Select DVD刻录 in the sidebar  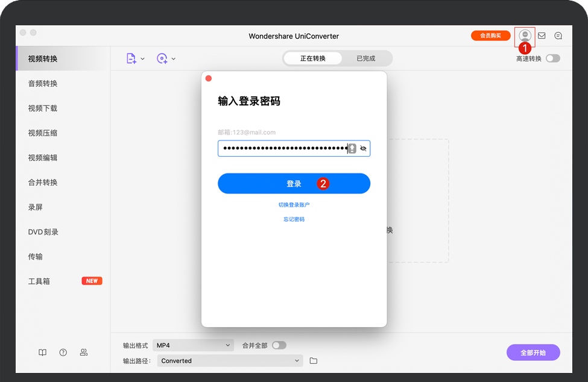63,232
